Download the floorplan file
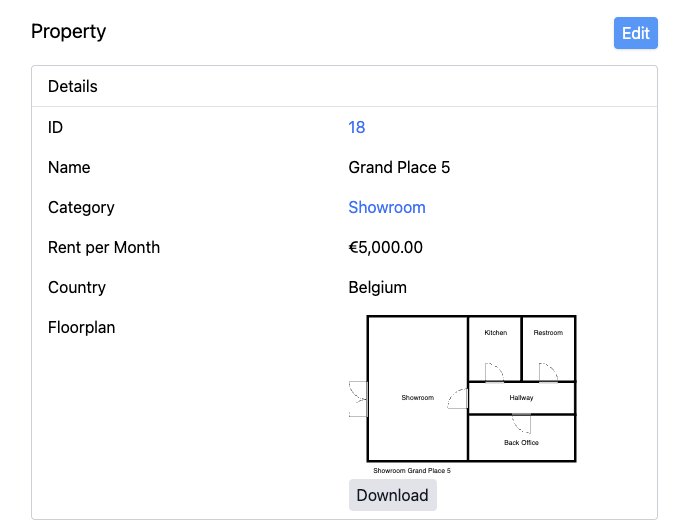This screenshot has height=531, width=688. 393,495
